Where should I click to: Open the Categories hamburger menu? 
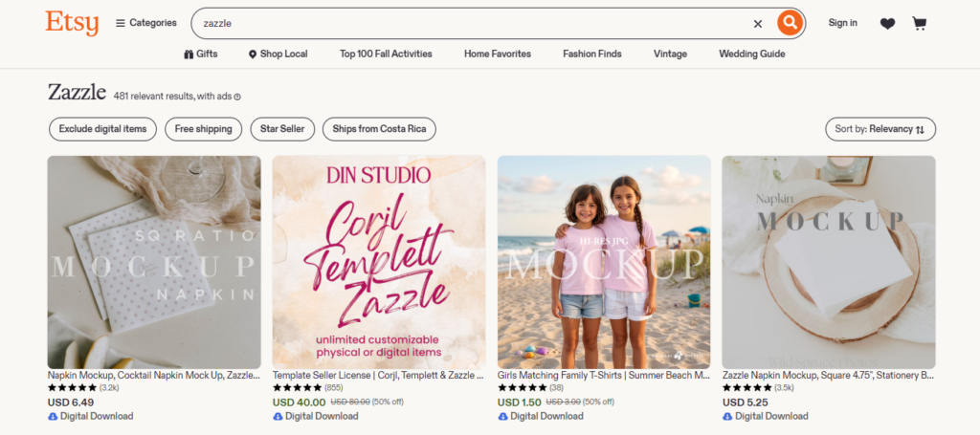pos(146,23)
